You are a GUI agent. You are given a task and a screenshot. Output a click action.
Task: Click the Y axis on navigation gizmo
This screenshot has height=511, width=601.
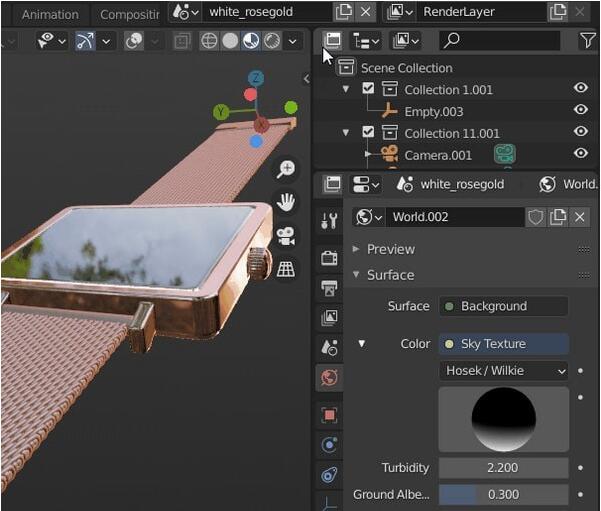click(x=221, y=112)
